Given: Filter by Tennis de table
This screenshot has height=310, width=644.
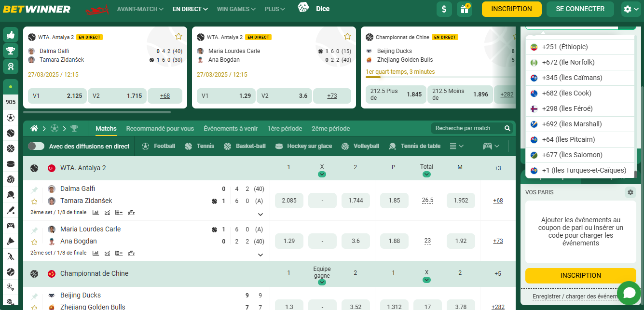Looking at the screenshot, I should pyautogui.click(x=416, y=146).
